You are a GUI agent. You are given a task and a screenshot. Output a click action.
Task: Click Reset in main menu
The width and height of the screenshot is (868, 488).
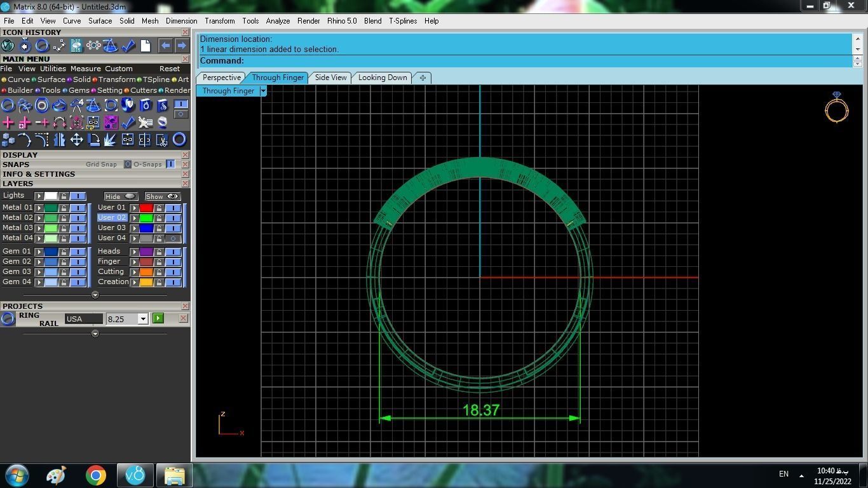coord(170,69)
